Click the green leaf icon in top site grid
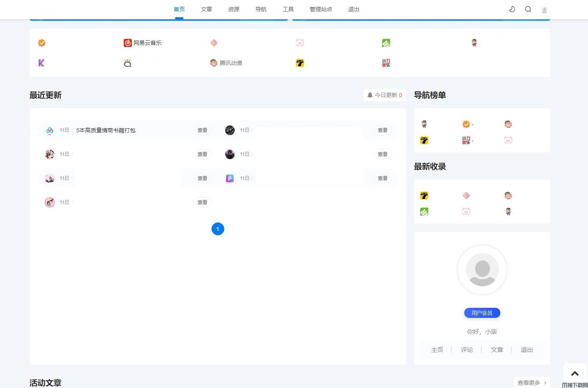This screenshot has width=588, height=388. 386,43
